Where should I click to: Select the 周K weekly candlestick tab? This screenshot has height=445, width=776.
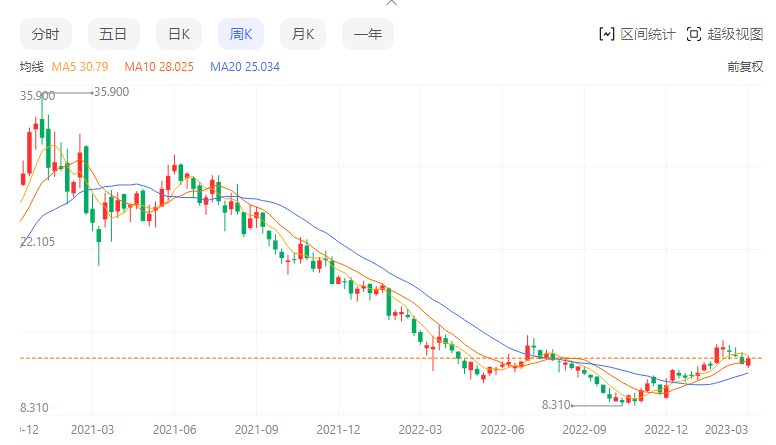(241, 34)
